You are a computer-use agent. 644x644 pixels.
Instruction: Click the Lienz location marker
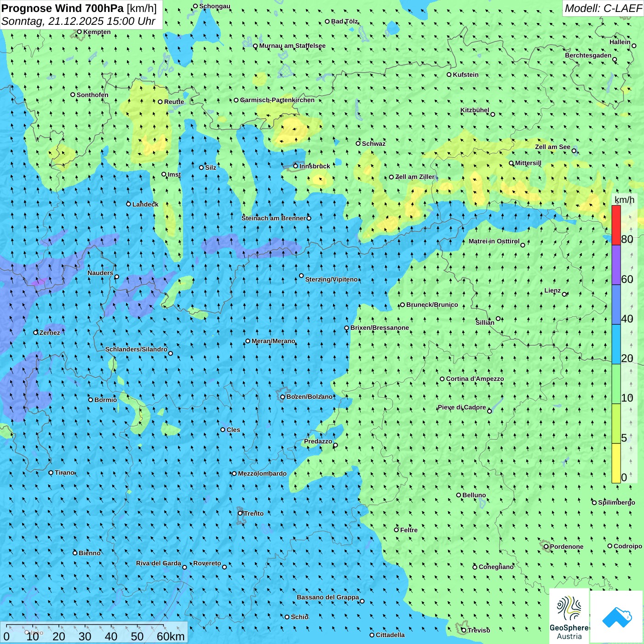point(564,294)
